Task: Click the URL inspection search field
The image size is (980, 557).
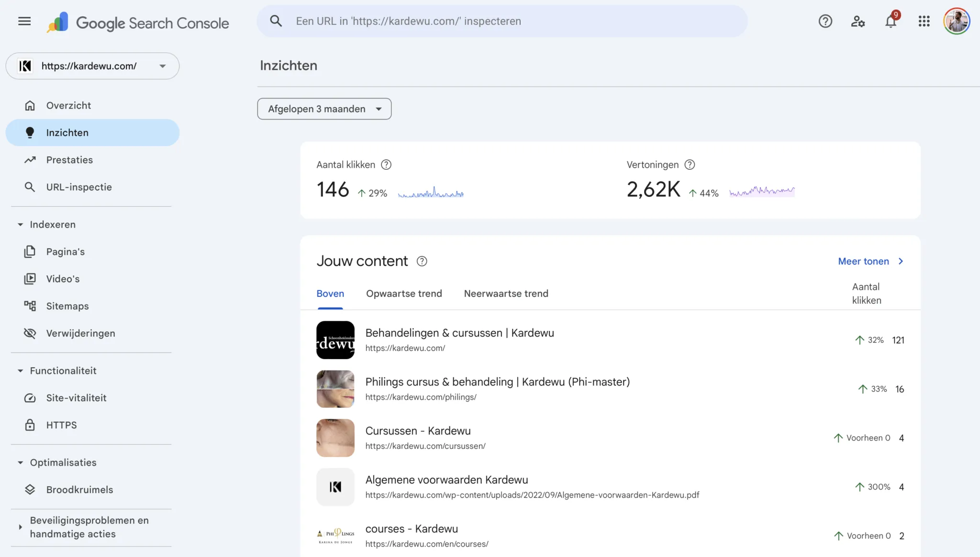Action: pyautogui.click(x=502, y=21)
